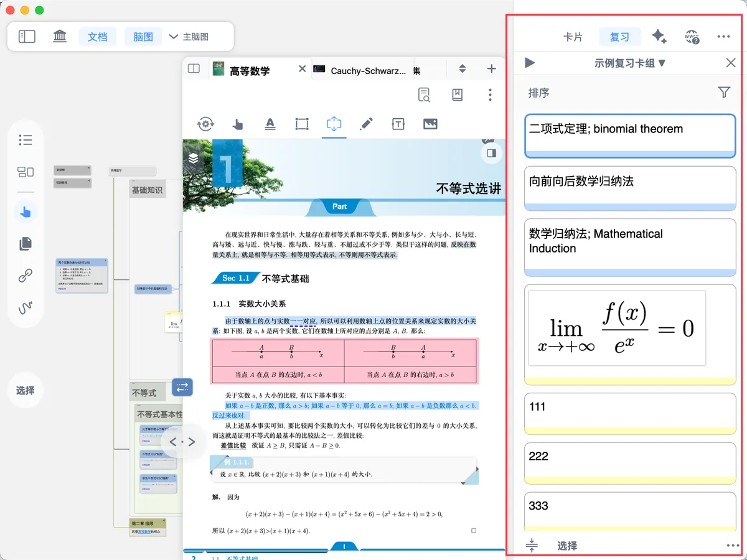Select the hand pointer tool in mind map toolbar
The width and height of the screenshot is (747, 560).
[26, 212]
